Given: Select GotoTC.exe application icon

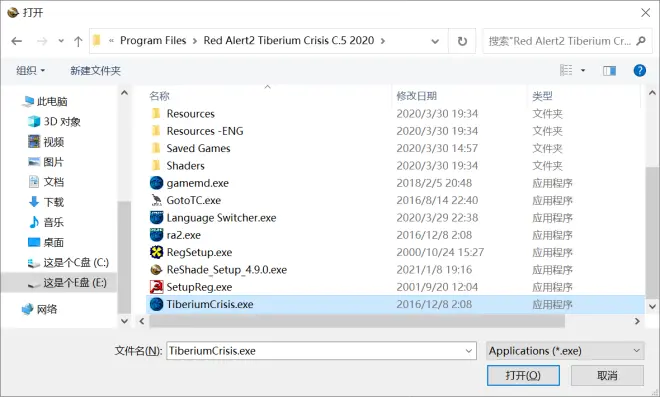Looking at the screenshot, I should (x=157, y=200).
